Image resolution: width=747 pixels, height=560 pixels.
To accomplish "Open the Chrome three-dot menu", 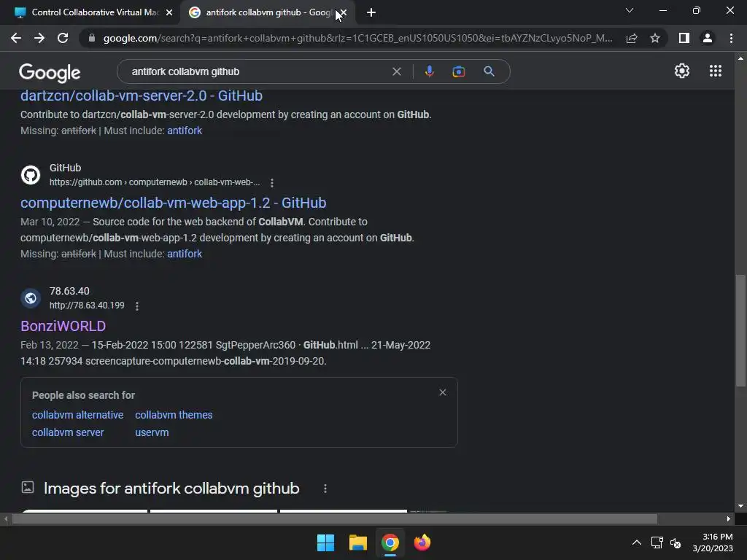I will coord(731,38).
